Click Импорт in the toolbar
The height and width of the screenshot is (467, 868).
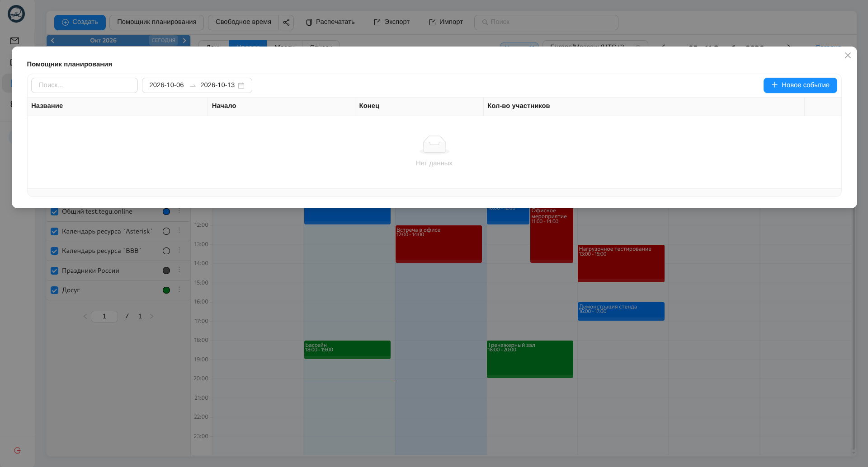446,22
